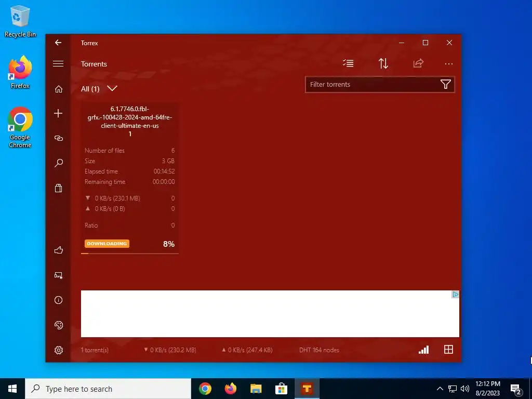Click the filter funnel icon
Viewport: 532px width, 399px height.
tap(445, 84)
